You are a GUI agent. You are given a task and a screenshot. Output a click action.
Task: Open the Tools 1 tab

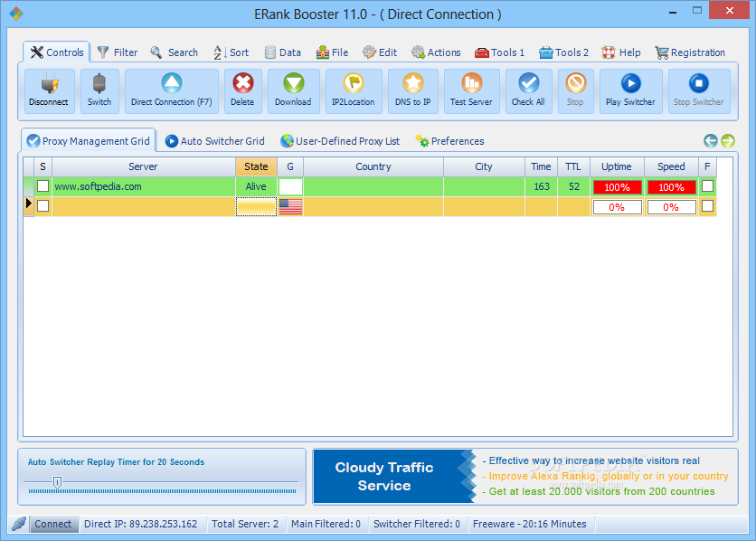[x=499, y=52]
